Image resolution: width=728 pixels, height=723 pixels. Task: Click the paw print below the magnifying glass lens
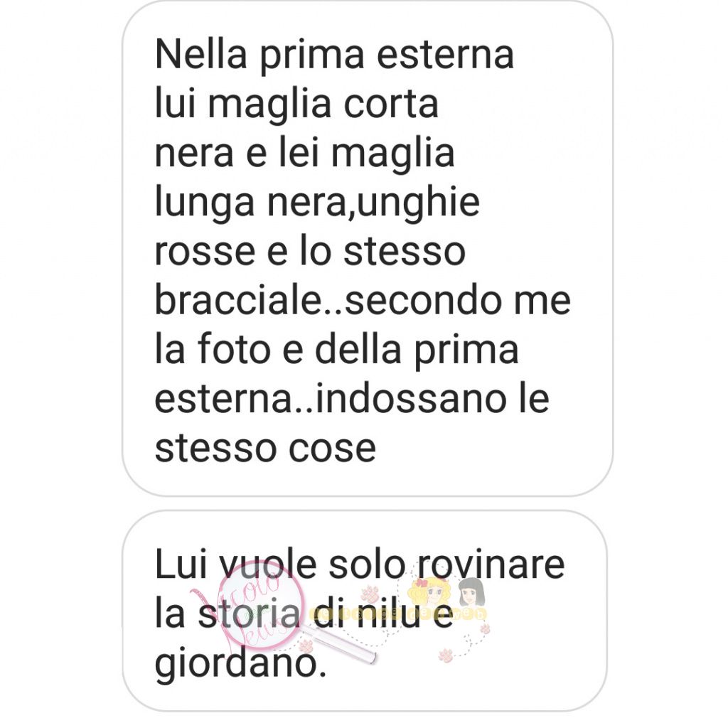(x=306, y=648)
